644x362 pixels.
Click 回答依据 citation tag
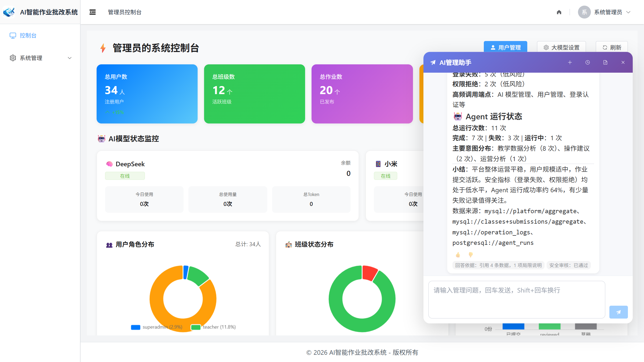(x=498, y=265)
